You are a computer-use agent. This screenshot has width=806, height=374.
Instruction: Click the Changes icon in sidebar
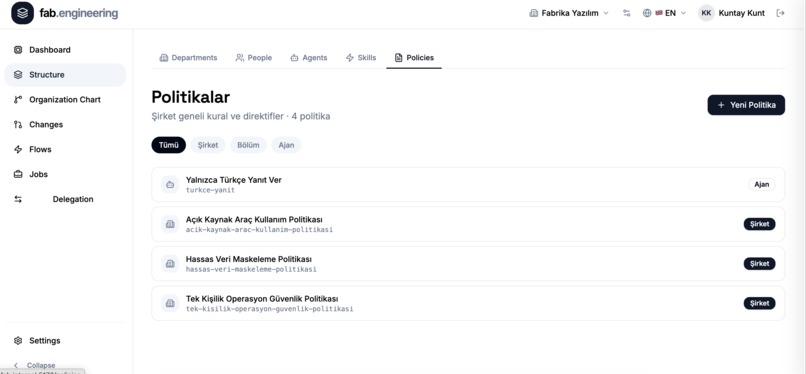tap(18, 124)
